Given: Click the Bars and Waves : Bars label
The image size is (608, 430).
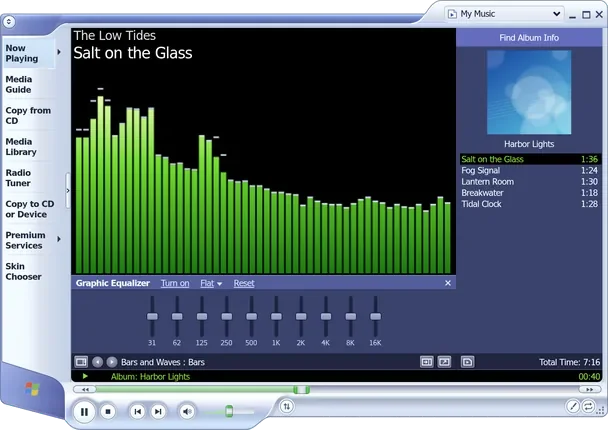Looking at the screenshot, I should 163,362.
